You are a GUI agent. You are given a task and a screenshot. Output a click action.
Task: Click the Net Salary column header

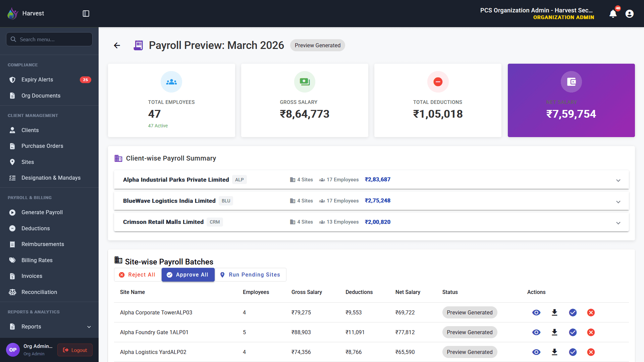click(x=408, y=292)
